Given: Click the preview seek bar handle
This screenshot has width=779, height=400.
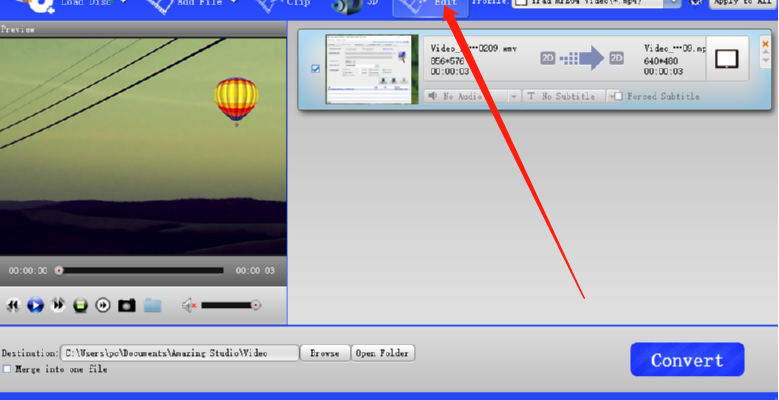Looking at the screenshot, I should point(59,271).
